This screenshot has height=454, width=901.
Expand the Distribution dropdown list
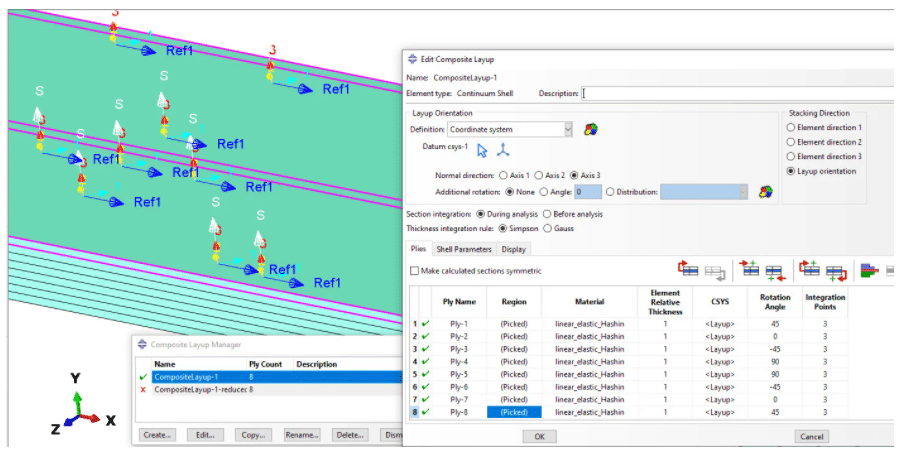click(742, 191)
